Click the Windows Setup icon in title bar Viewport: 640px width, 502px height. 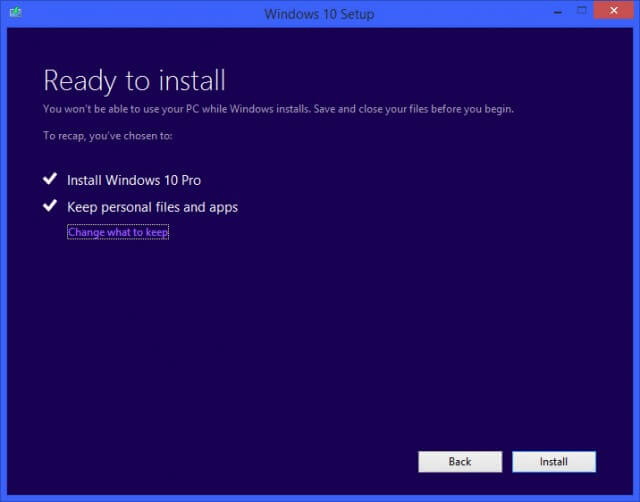coord(16,12)
